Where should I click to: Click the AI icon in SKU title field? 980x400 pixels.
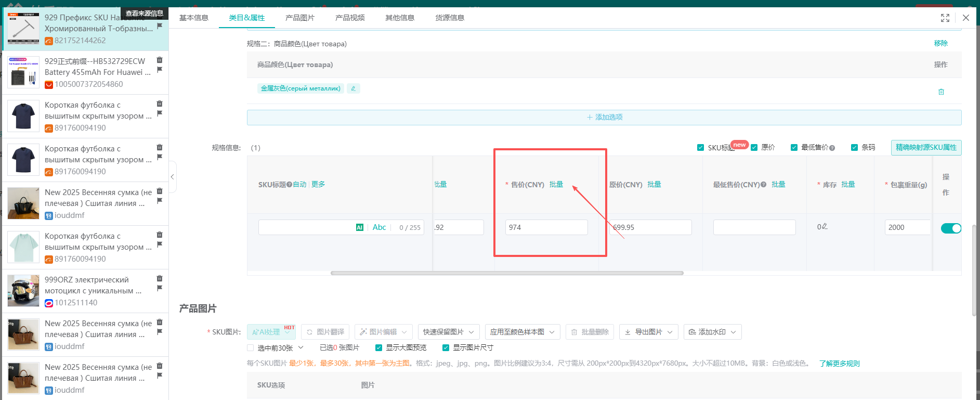point(359,227)
